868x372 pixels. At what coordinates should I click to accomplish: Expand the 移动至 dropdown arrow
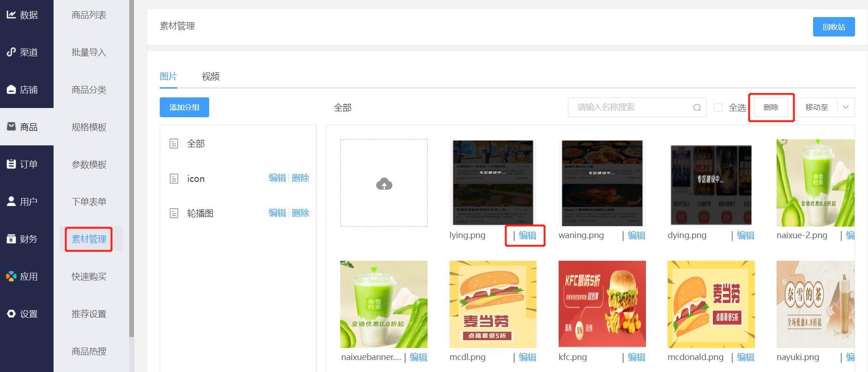click(x=846, y=107)
